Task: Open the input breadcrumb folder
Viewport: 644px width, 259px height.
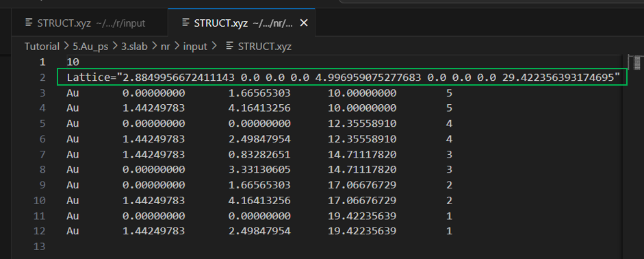Action: click(194, 47)
